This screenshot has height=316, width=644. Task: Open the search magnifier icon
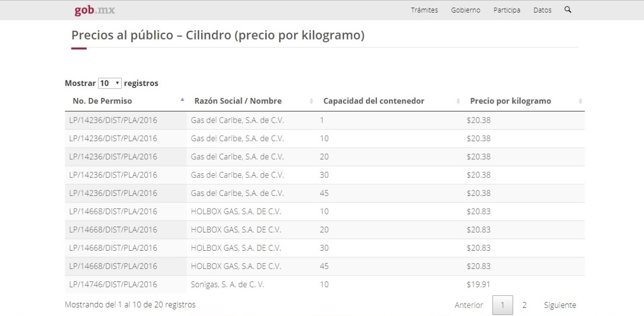(x=568, y=10)
